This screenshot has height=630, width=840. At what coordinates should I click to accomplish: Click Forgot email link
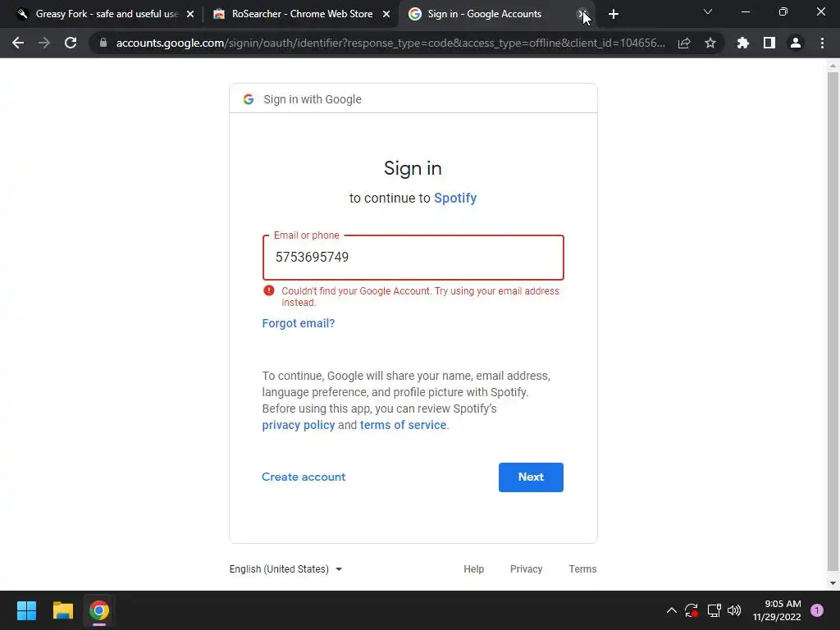(299, 323)
